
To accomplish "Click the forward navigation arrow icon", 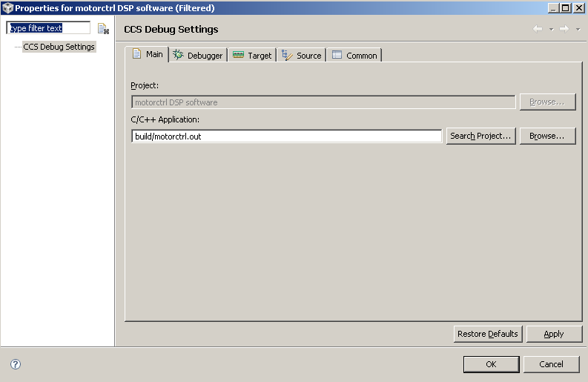I will point(564,29).
